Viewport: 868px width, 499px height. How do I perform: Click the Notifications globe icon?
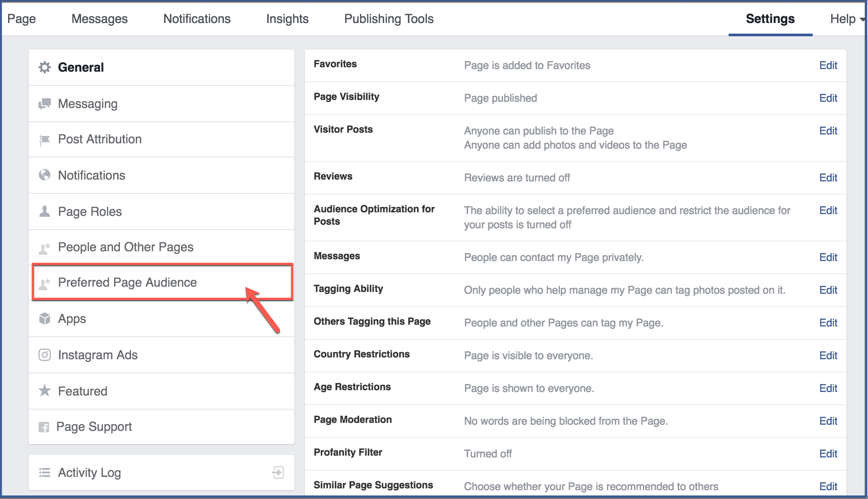[45, 175]
